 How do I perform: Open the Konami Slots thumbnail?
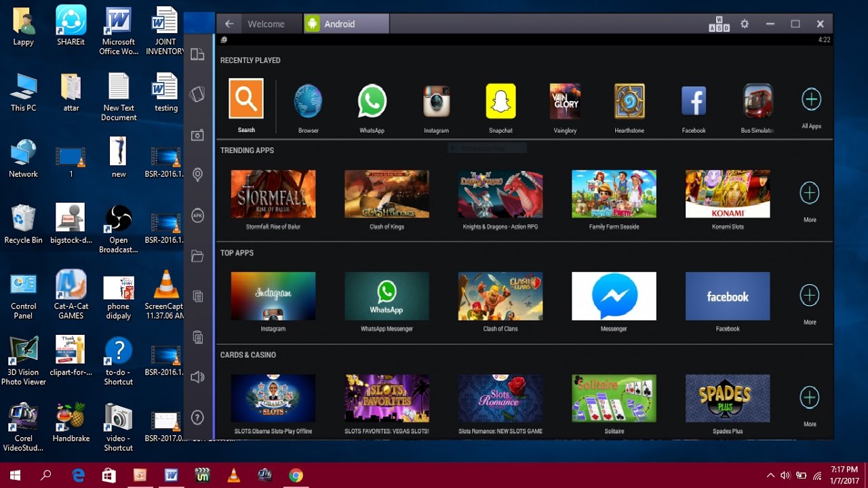(728, 194)
